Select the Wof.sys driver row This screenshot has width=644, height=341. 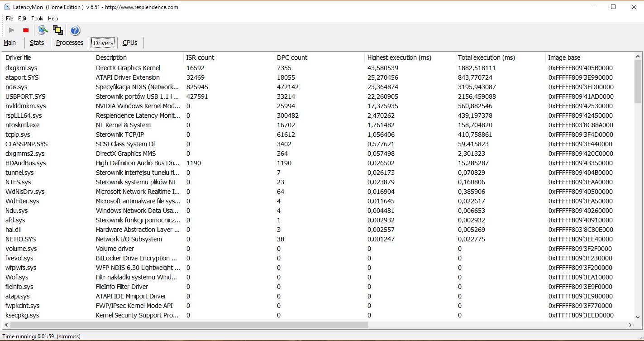(x=318, y=277)
